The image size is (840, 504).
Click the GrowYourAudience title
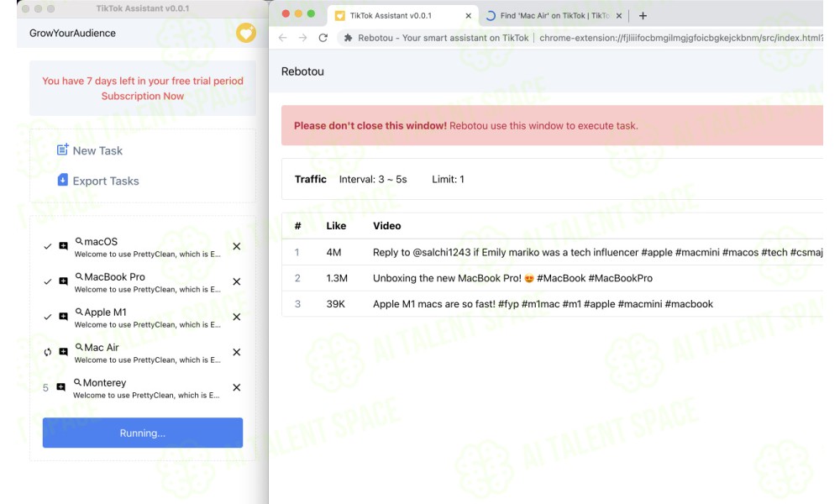(72, 34)
